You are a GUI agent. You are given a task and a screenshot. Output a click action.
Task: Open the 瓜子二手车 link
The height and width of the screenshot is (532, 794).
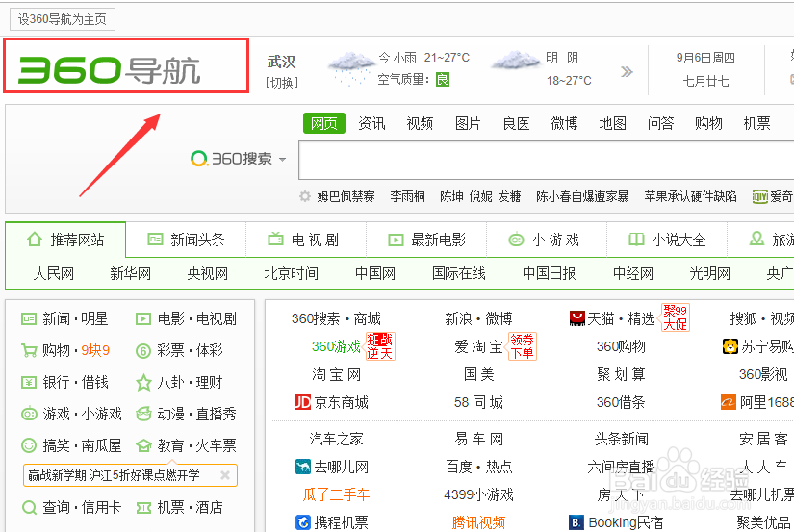point(336,494)
